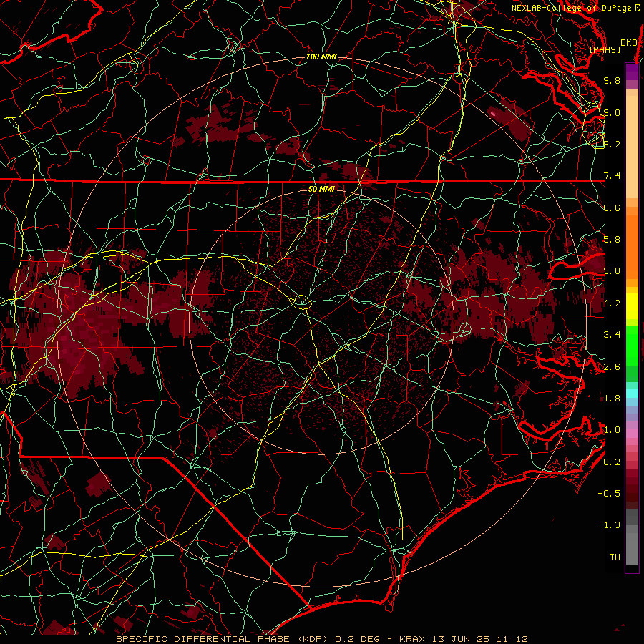The height and width of the screenshot is (644, 644).
Task: Pick the purple top segment of color bar
Action: (632, 72)
